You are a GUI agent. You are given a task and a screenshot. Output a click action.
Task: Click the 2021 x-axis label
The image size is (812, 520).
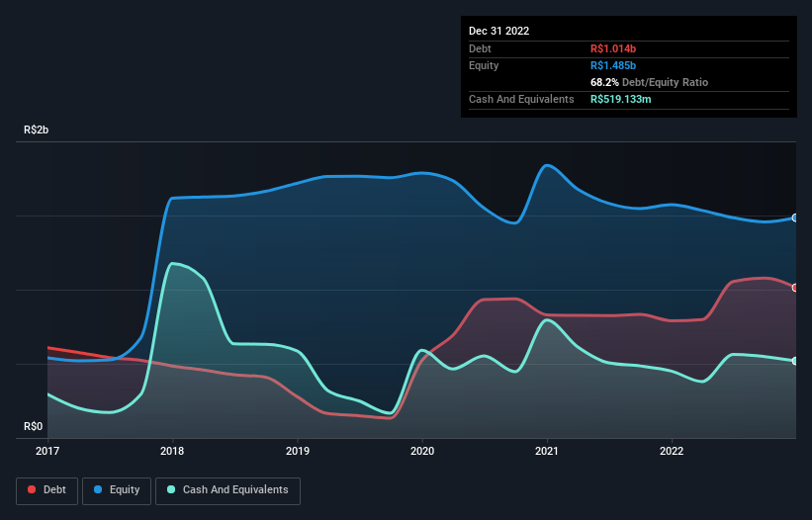point(547,451)
